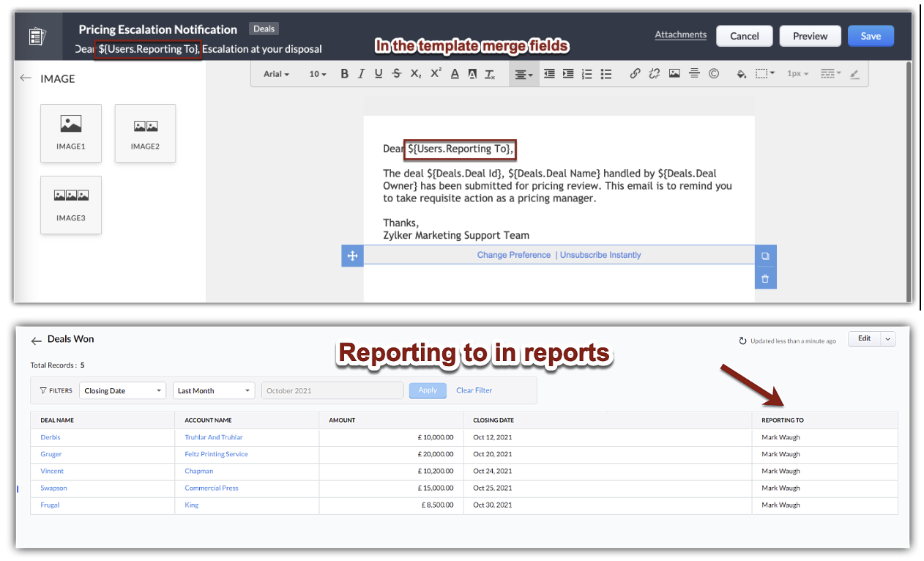Open the Derbis deal link
Screen dimensions: 924x561
tap(51, 437)
